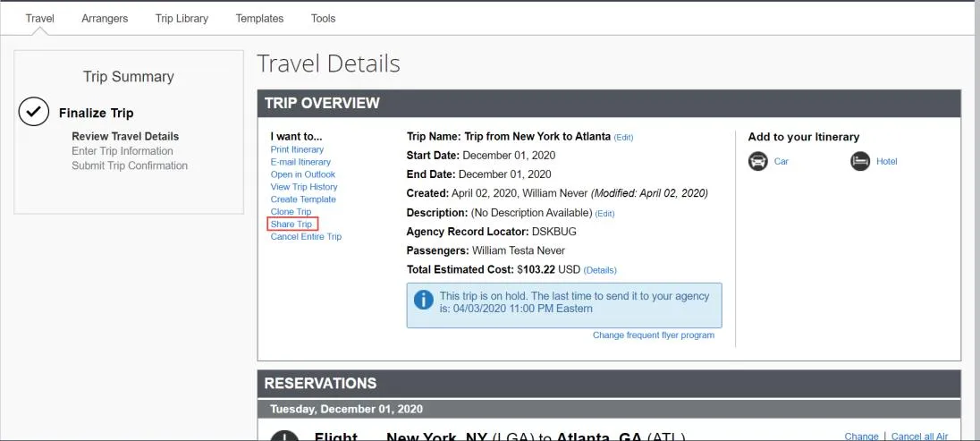Select Print Itinerary link
This screenshot has width=980, height=441.
coord(297,149)
